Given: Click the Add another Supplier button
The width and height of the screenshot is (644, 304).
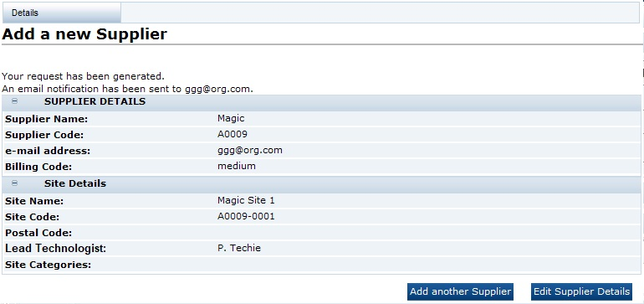Looking at the screenshot, I should 460,291.
